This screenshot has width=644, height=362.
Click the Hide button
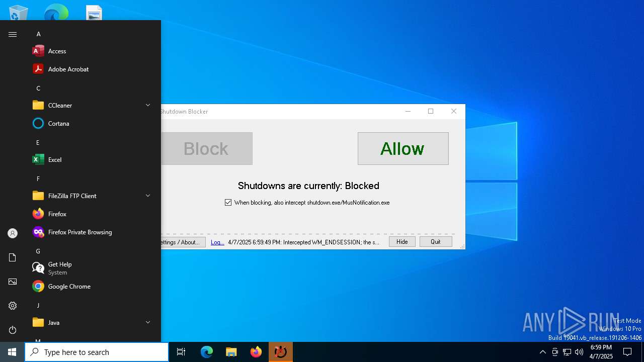pos(402,242)
